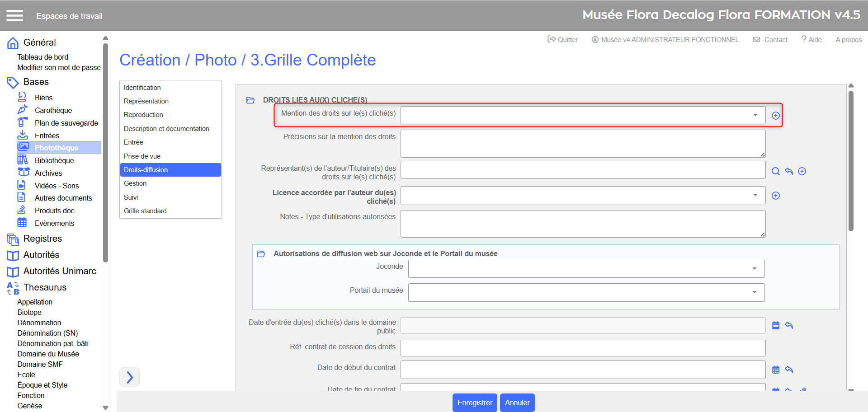Select the Prise de vue section
868x412 pixels.
(x=142, y=156)
